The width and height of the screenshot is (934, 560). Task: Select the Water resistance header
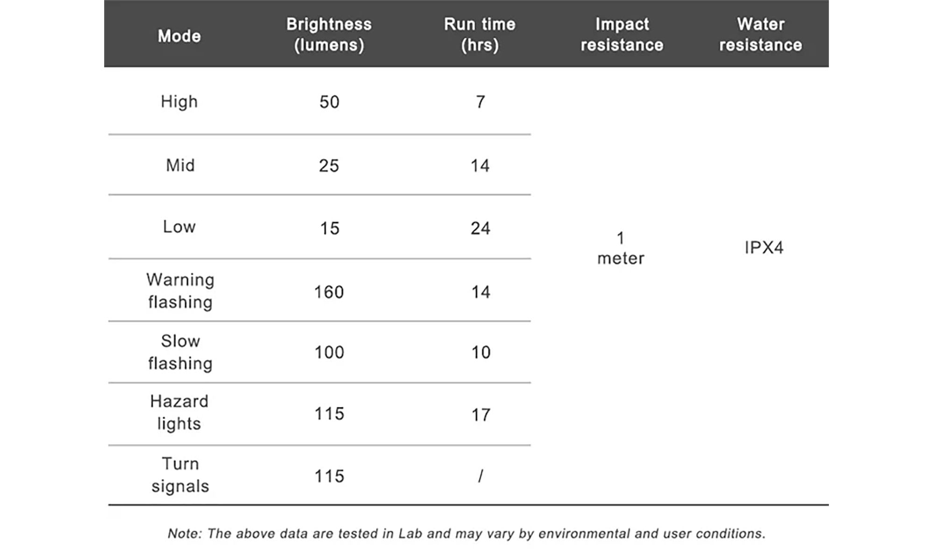coord(760,35)
